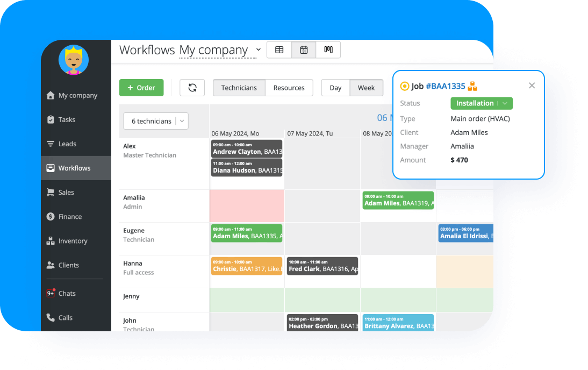
Task: Open Chats with unread notifications
Action: point(67,293)
